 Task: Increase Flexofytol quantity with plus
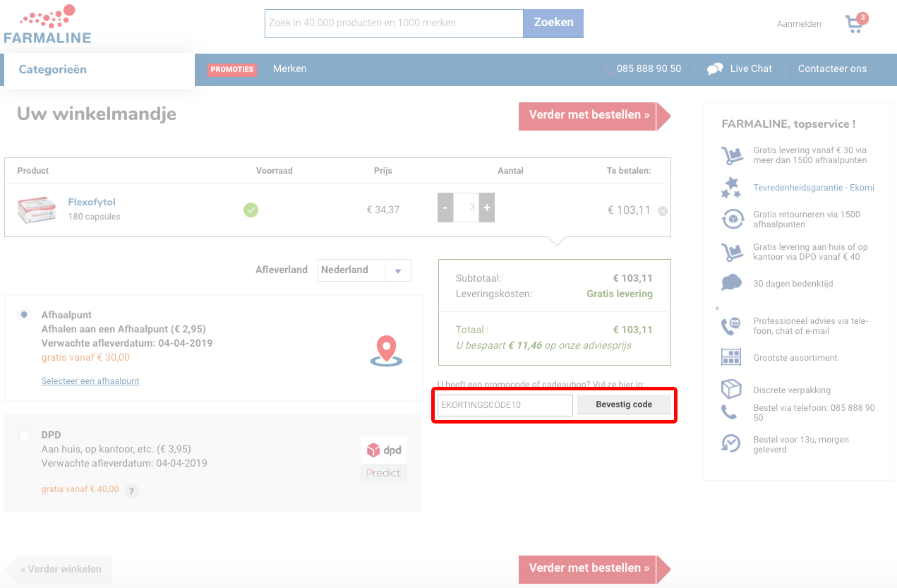point(487,208)
